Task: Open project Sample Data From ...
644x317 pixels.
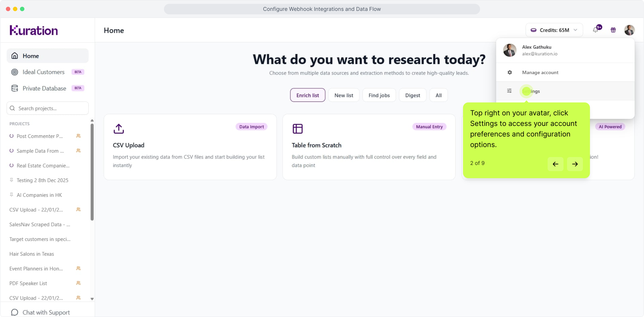Action: tap(40, 151)
